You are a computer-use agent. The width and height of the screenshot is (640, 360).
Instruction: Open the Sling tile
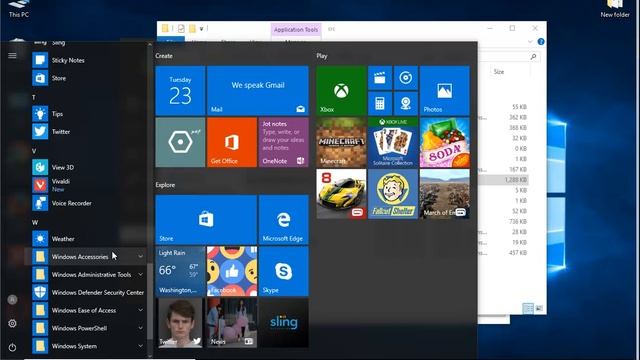[284, 322]
